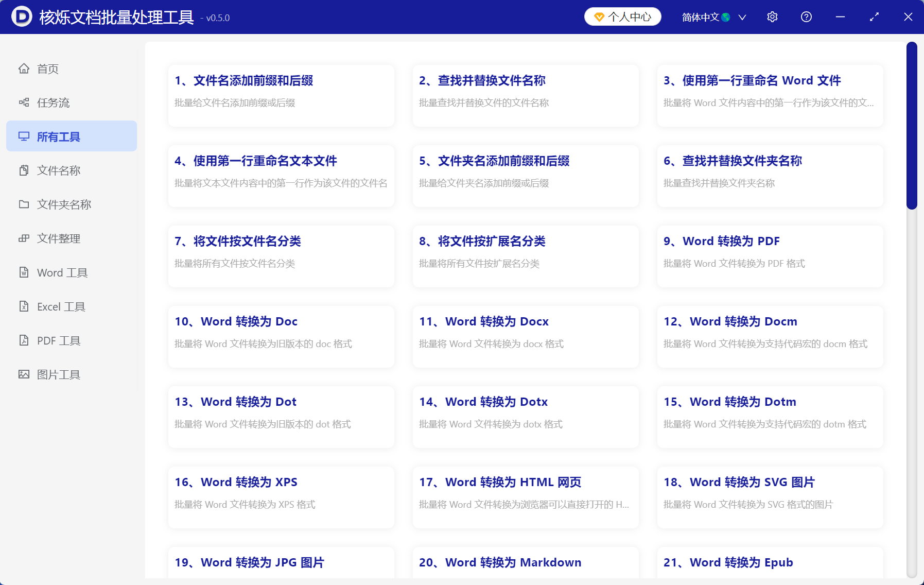
Task: Switch to the 首页 home page
Action: click(x=47, y=68)
